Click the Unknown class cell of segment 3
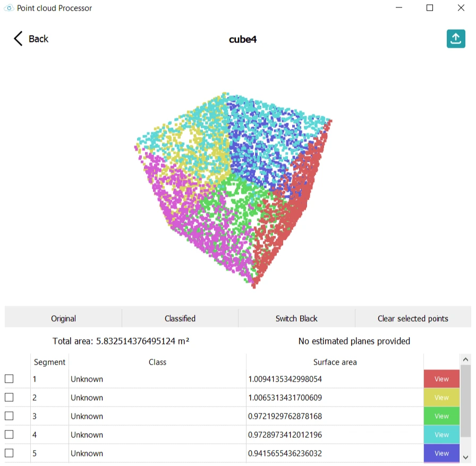The width and height of the screenshot is (476, 466). point(157,416)
